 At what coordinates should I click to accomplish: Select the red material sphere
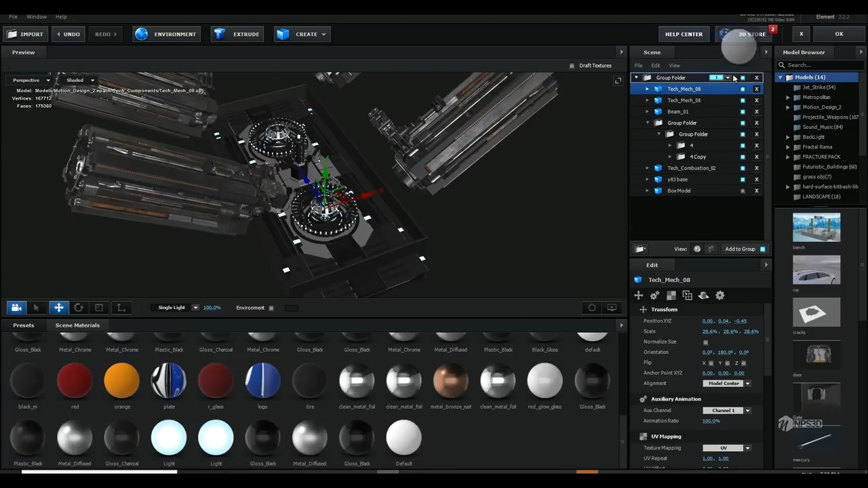[75, 380]
